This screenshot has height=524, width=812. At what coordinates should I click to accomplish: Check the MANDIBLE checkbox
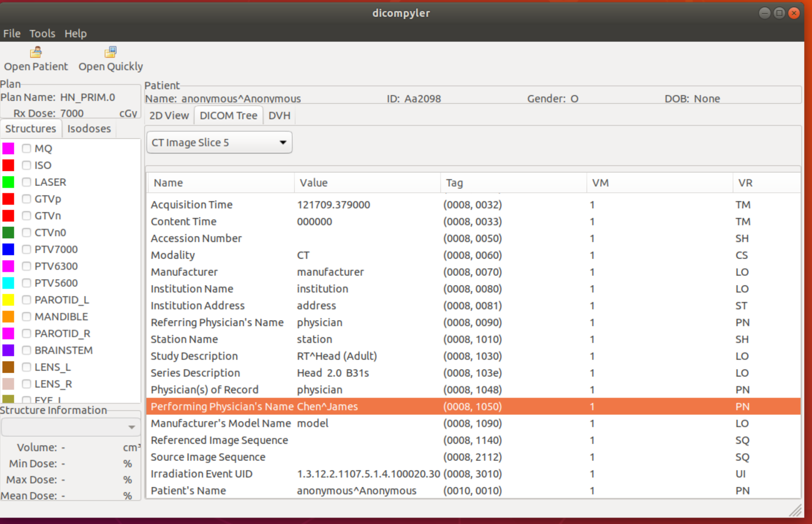click(x=27, y=316)
